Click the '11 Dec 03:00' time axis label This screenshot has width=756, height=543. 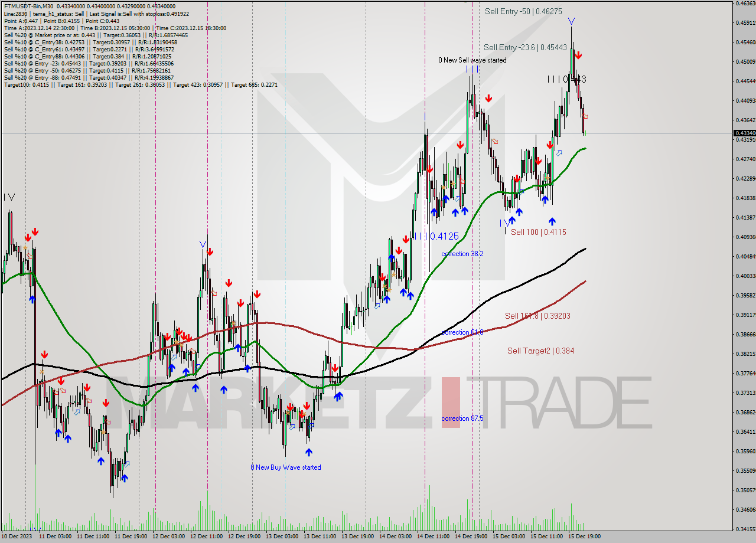(55, 537)
